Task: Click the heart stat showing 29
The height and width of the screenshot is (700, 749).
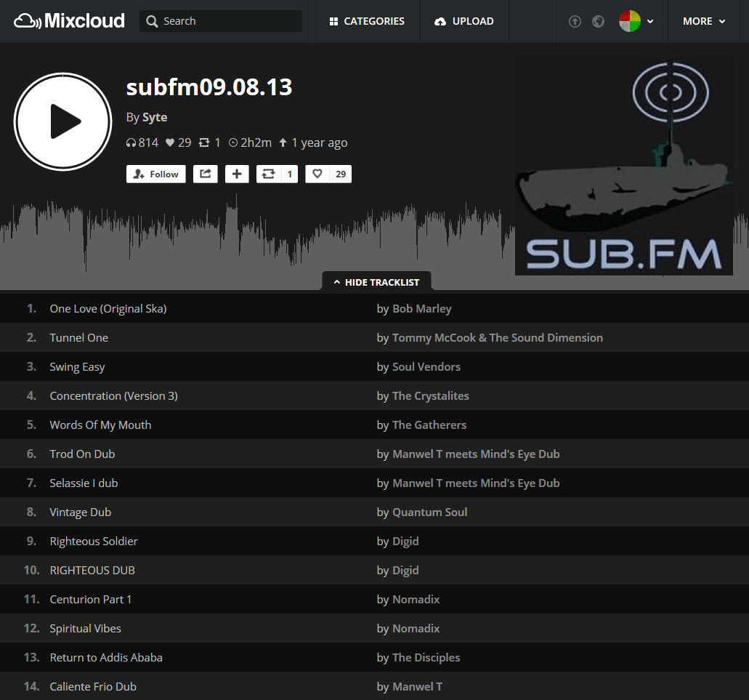Action: (x=178, y=142)
